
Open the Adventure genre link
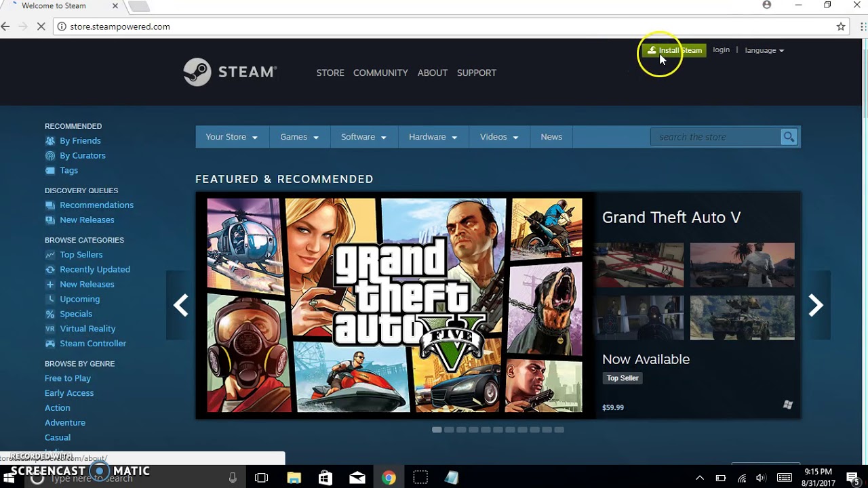(x=65, y=423)
